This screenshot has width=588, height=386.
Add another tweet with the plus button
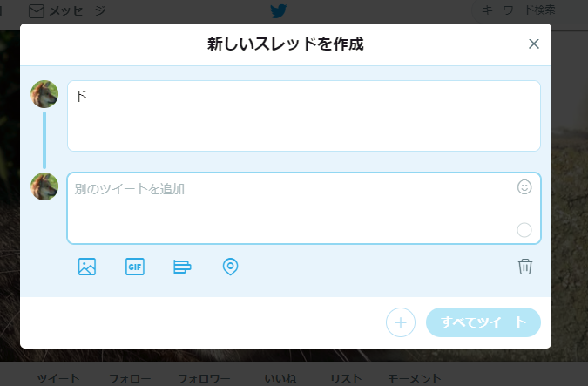[x=401, y=322]
